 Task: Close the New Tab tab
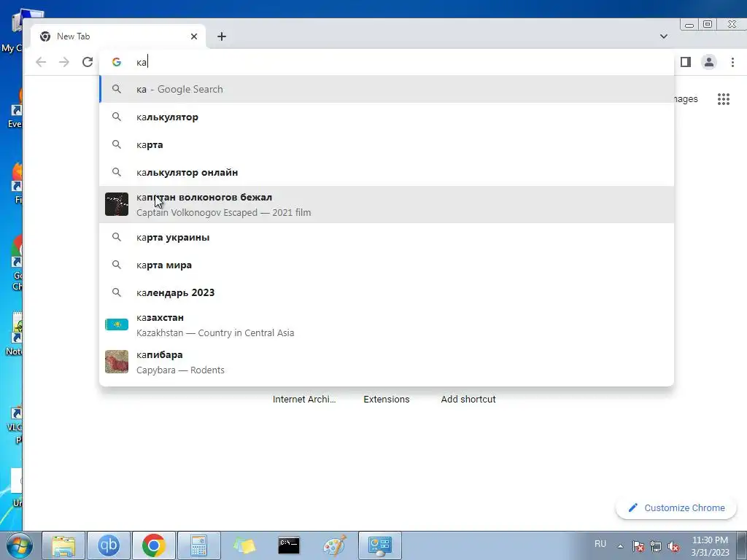pos(194,36)
